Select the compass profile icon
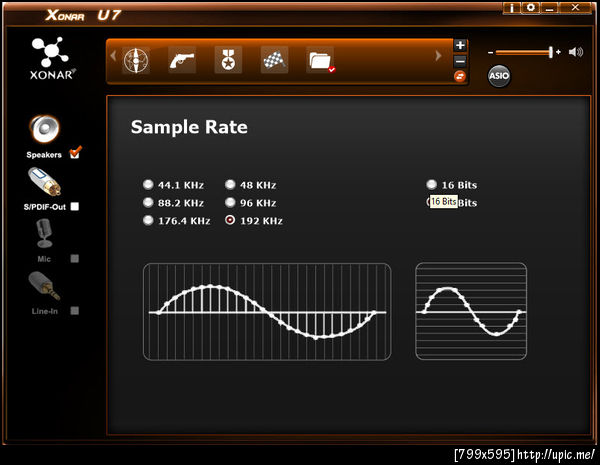This screenshot has height=465, width=600. (136, 60)
